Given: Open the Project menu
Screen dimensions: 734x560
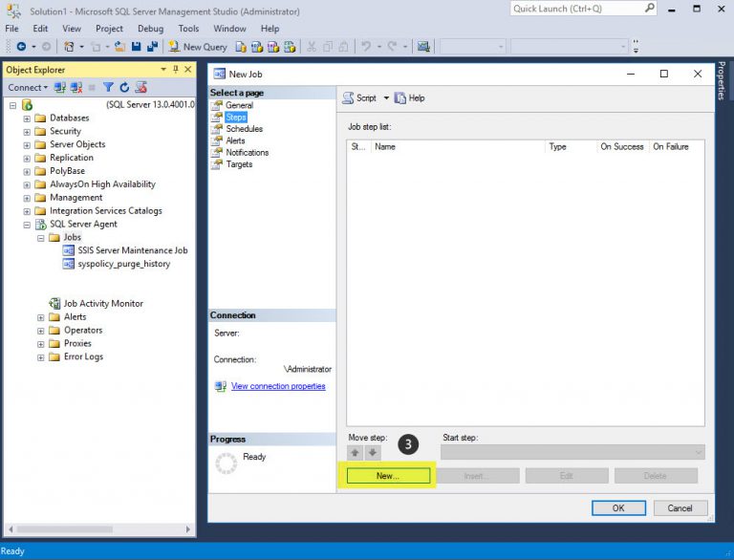Looking at the screenshot, I should point(109,29).
